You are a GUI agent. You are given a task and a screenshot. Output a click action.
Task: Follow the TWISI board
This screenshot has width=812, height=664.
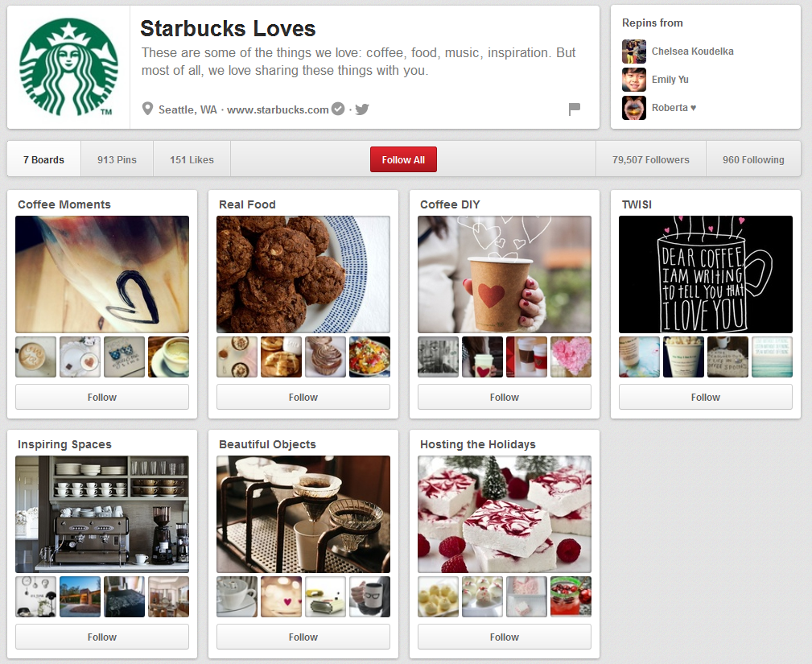(x=705, y=398)
